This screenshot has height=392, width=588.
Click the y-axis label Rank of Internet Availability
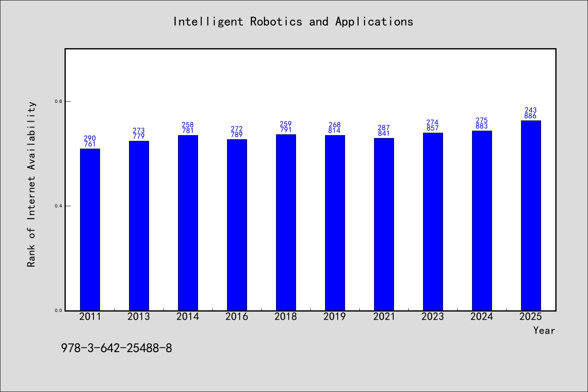pyautogui.click(x=31, y=184)
